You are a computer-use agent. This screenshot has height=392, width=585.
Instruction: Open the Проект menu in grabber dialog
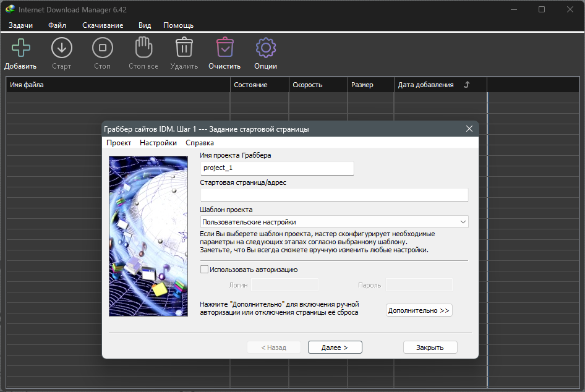click(119, 143)
